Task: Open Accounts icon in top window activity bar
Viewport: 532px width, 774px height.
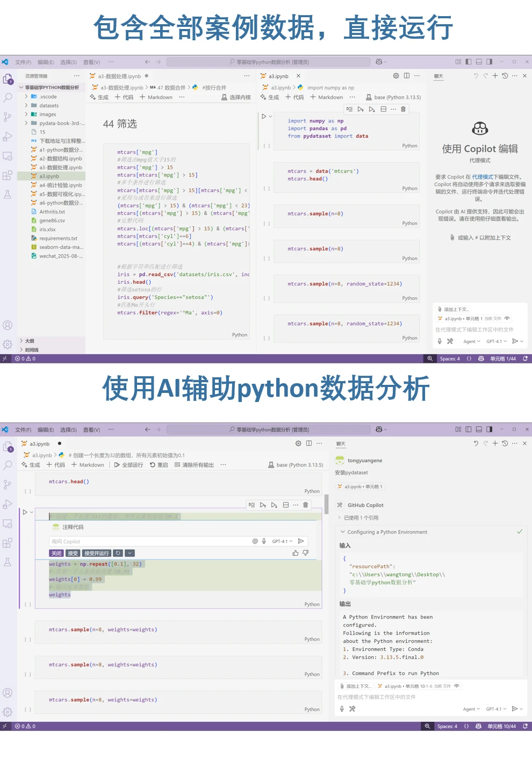Action: 8,325
